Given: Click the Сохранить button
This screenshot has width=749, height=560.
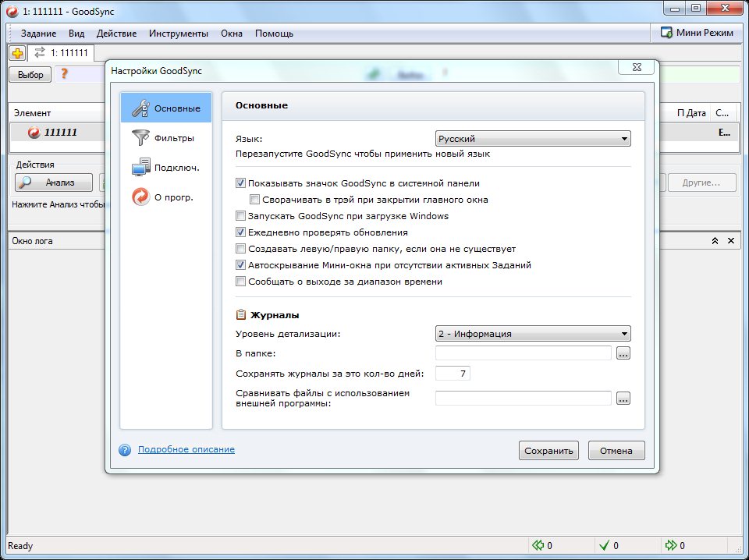Looking at the screenshot, I should click(x=548, y=451).
